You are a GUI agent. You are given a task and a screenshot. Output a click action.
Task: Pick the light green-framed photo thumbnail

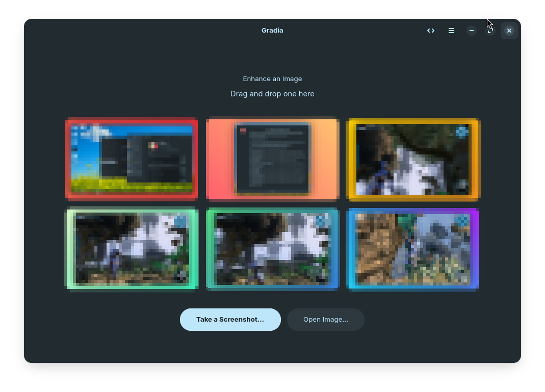(x=132, y=249)
